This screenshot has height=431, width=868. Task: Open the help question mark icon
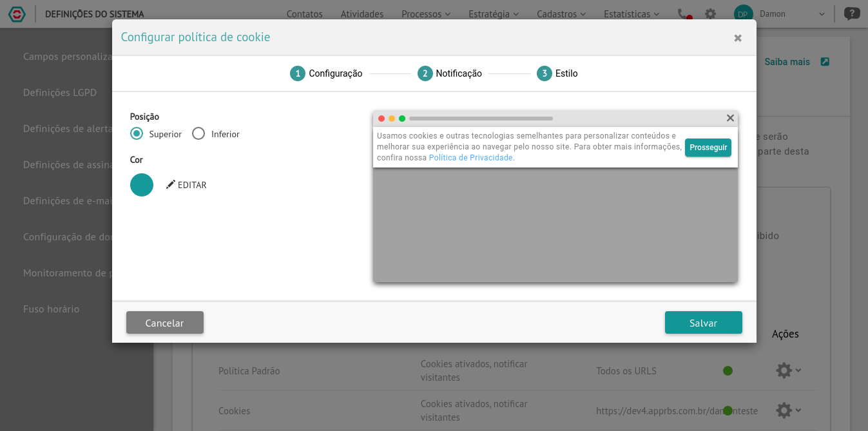852,14
